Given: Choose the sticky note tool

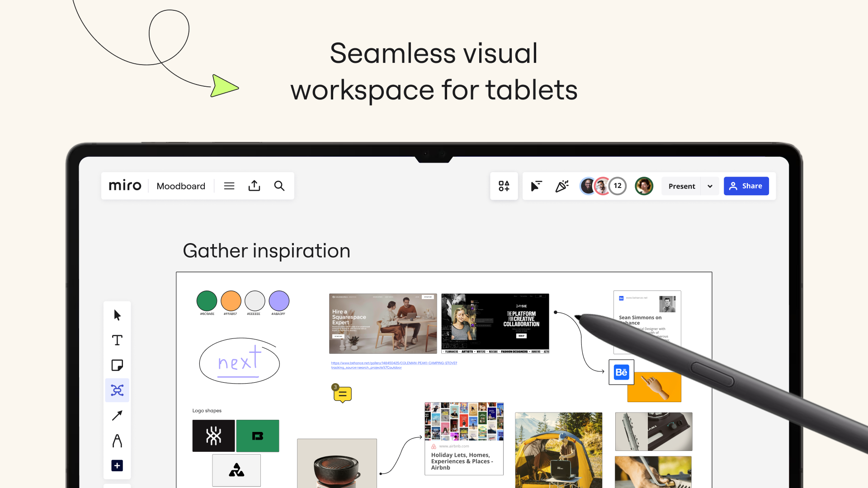Looking at the screenshot, I should (117, 365).
